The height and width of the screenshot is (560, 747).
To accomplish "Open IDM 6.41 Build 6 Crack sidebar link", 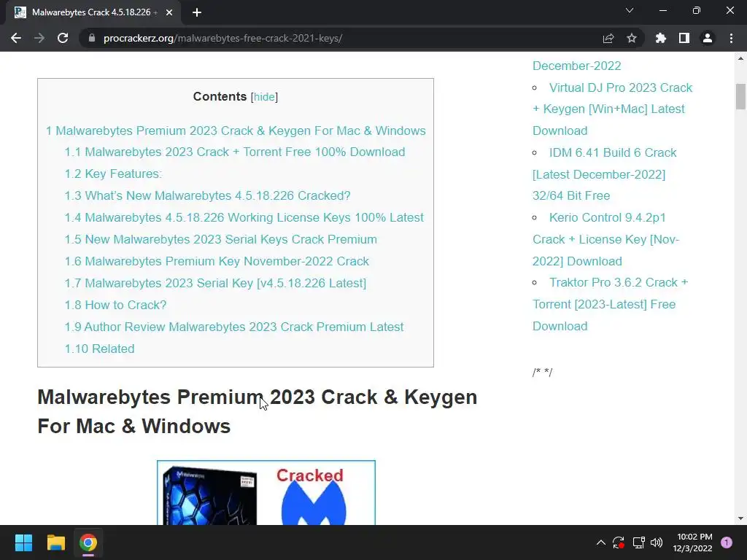I will click(x=604, y=174).
